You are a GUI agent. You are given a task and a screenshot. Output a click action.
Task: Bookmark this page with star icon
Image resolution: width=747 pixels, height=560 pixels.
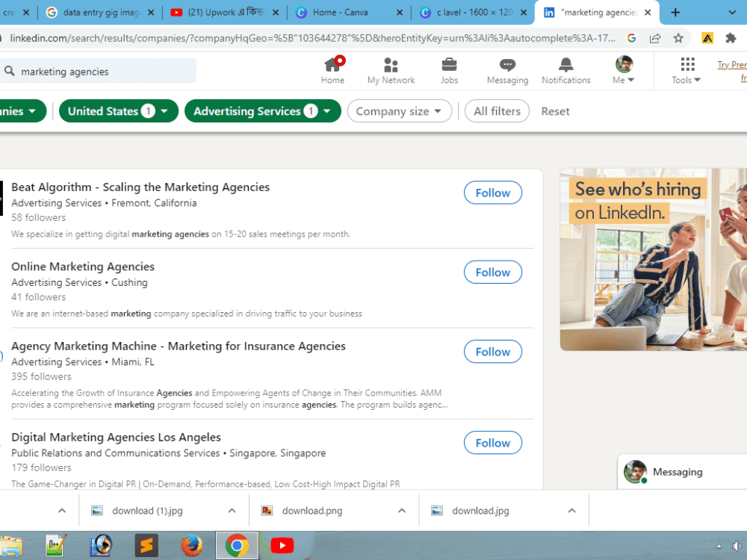click(678, 38)
